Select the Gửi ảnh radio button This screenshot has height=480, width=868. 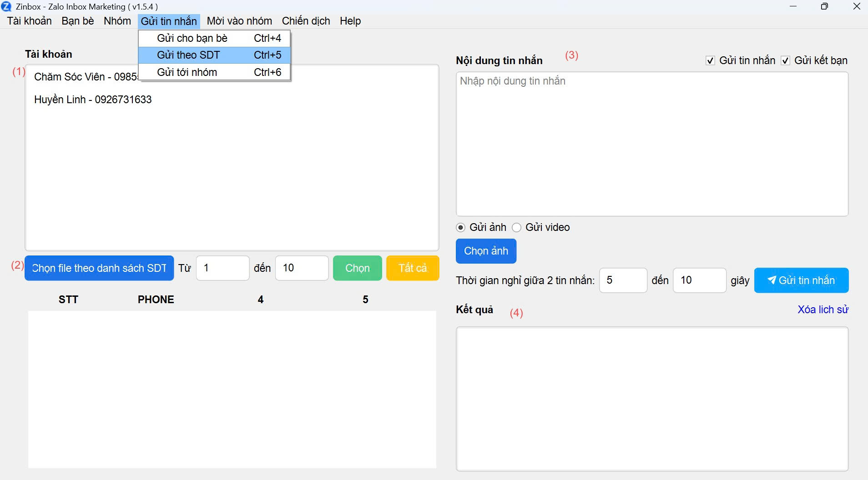tap(461, 227)
